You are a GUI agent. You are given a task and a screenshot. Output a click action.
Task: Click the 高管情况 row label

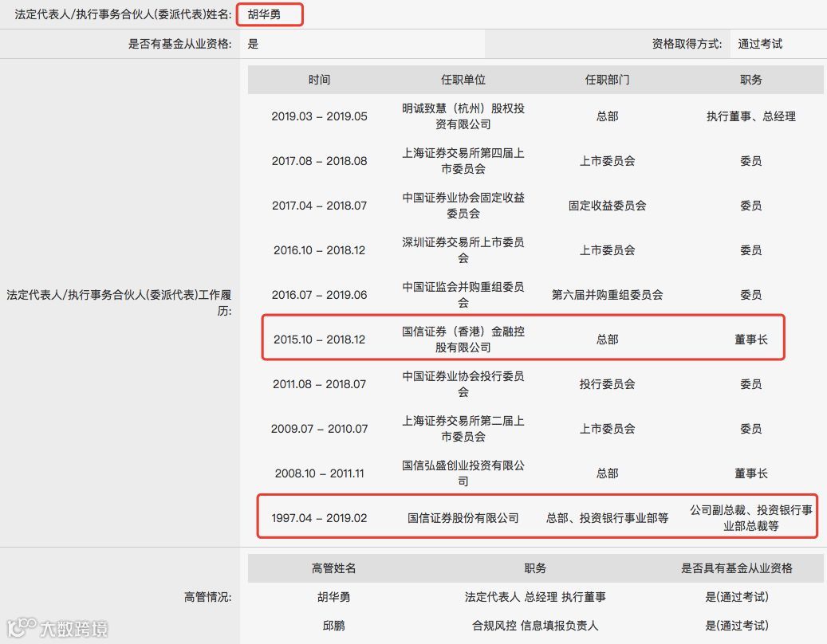(x=208, y=597)
